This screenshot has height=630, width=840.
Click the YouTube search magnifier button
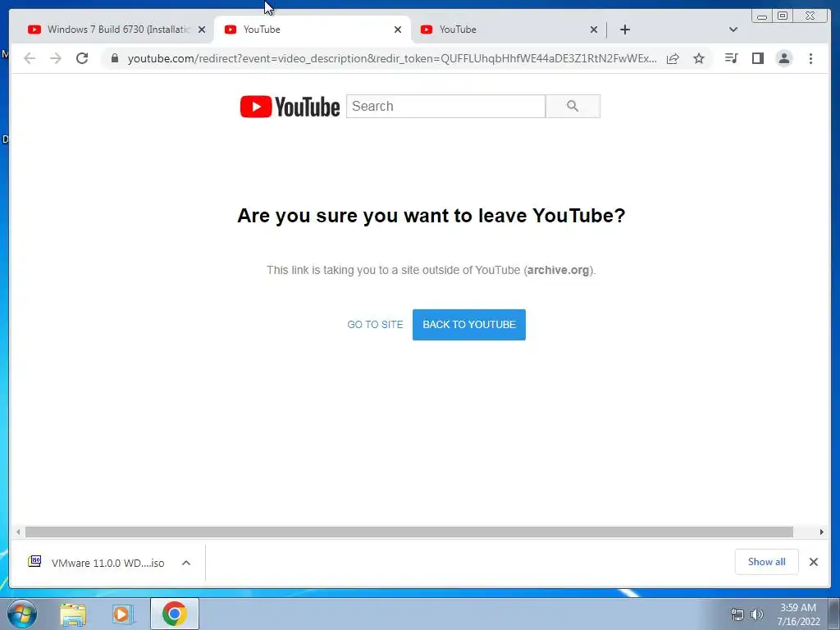(x=573, y=106)
